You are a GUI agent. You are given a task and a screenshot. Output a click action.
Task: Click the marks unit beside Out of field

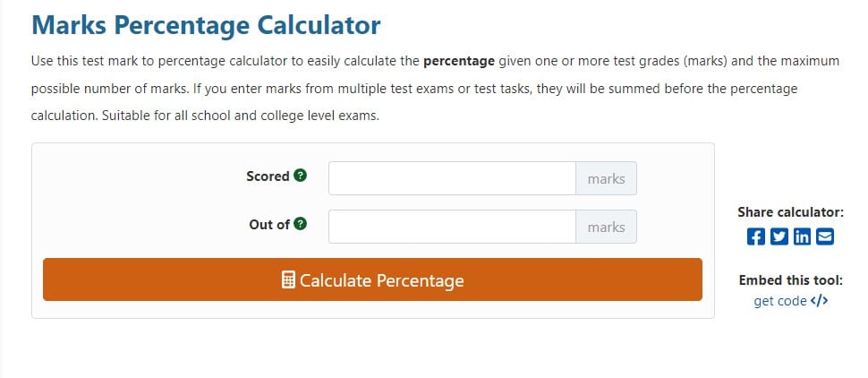(x=606, y=227)
